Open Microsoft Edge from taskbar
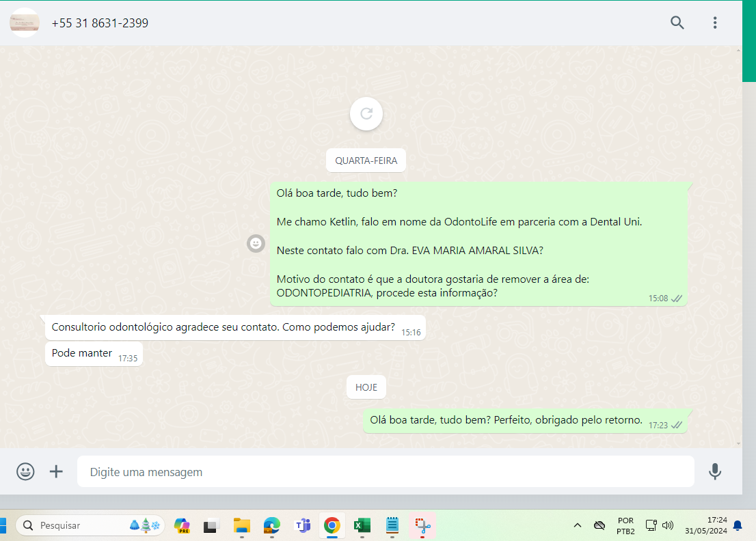 [272, 525]
